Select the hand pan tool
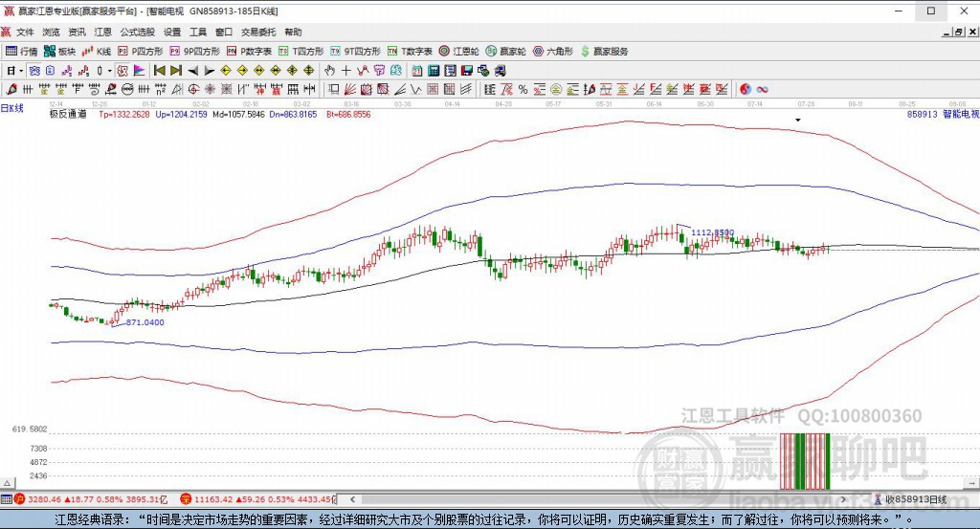This screenshot has width=980, height=529. pos(329,71)
